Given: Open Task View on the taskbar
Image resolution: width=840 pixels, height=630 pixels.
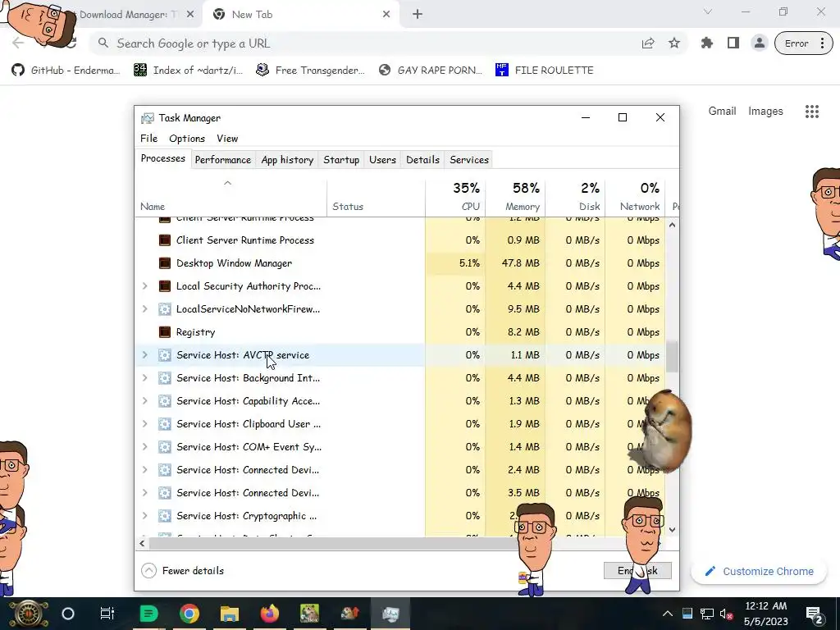Looking at the screenshot, I should pyautogui.click(x=107, y=614).
